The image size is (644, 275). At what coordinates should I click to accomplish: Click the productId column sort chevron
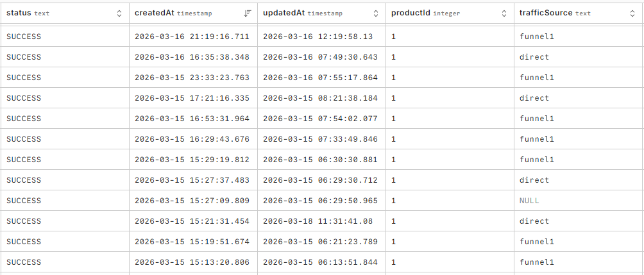tap(504, 13)
